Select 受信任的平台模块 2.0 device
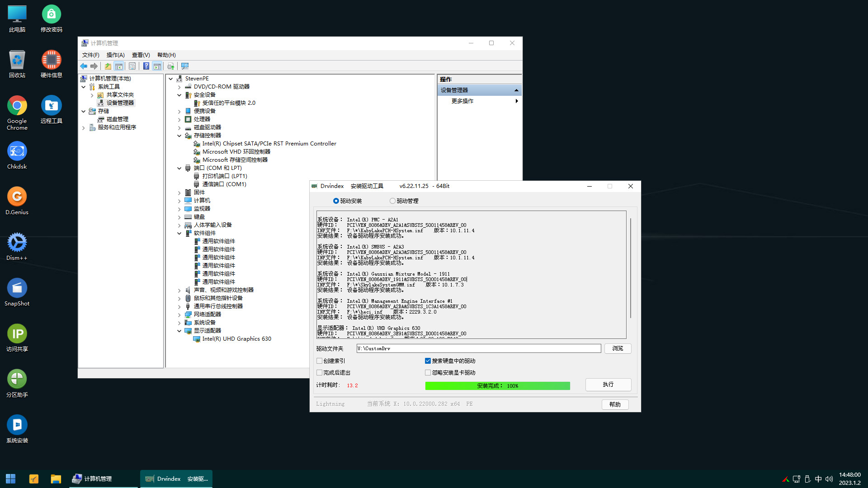Viewport: 868px width, 488px height. (229, 103)
